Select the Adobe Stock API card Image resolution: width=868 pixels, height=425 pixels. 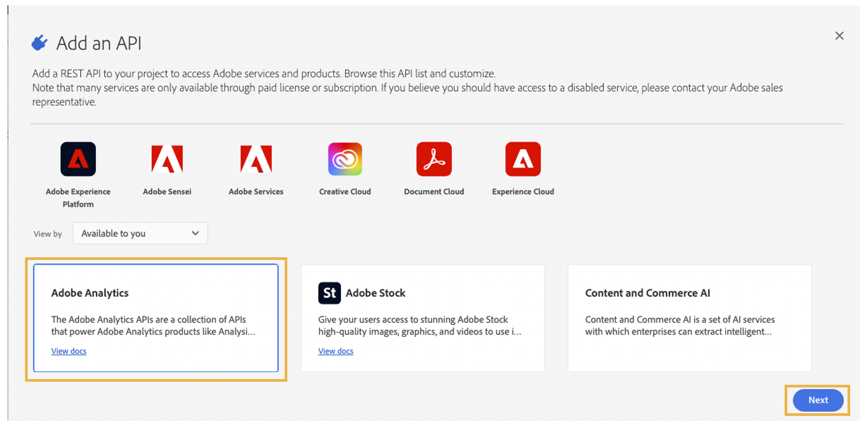(423, 318)
